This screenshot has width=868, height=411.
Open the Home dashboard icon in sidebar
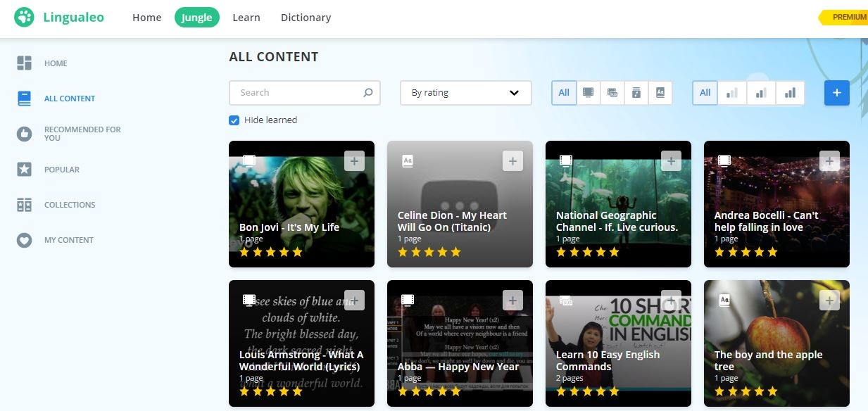click(25, 63)
